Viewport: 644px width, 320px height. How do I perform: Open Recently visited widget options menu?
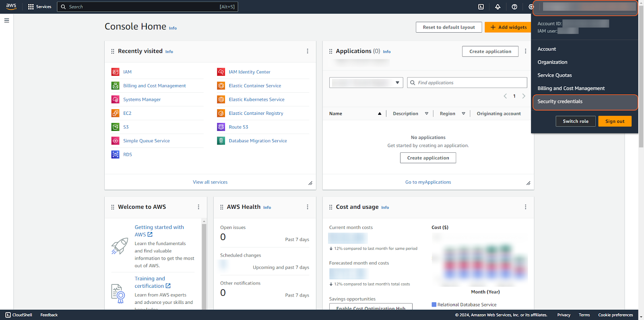[x=308, y=51]
